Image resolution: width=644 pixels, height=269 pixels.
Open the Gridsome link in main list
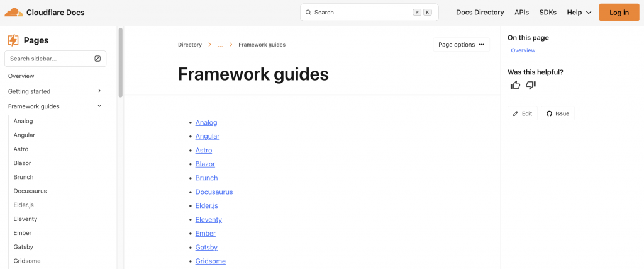click(x=210, y=261)
